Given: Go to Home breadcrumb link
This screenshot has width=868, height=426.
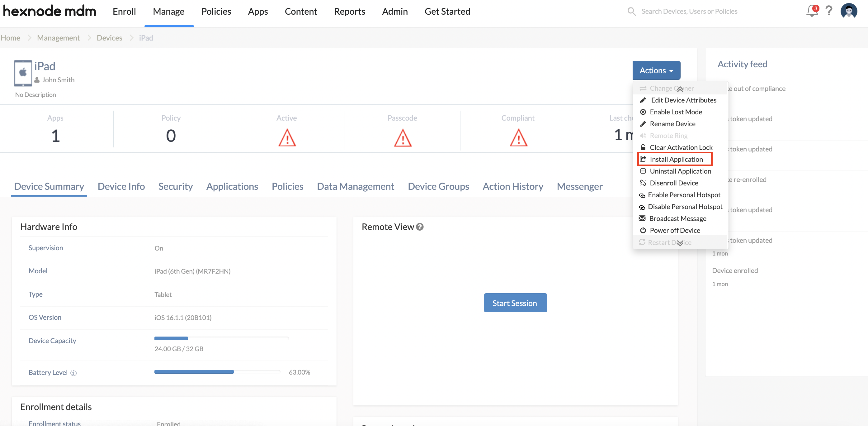Looking at the screenshot, I should [11, 38].
